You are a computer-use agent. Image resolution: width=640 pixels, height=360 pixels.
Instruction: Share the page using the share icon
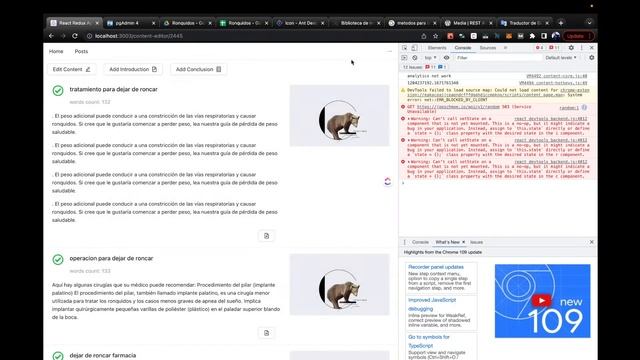pos(424,36)
